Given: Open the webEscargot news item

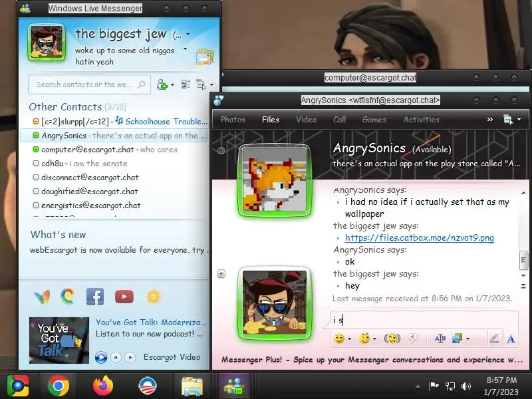Looking at the screenshot, I should (119, 250).
